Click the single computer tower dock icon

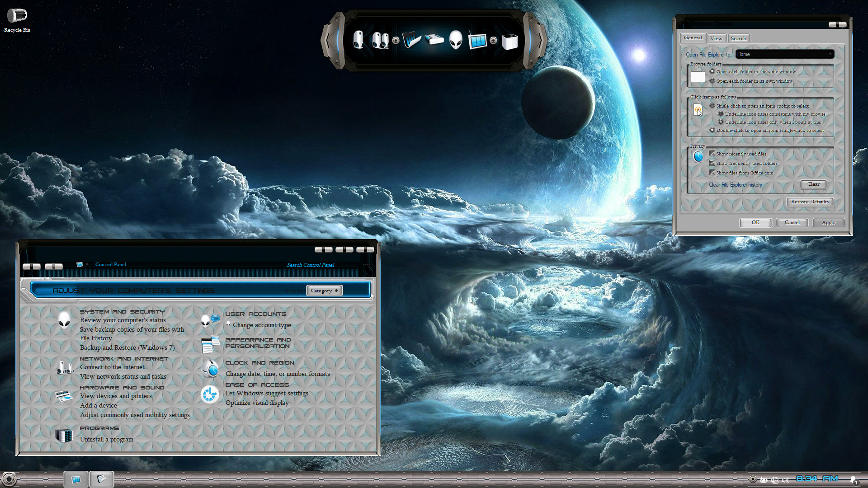click(358, 40)
